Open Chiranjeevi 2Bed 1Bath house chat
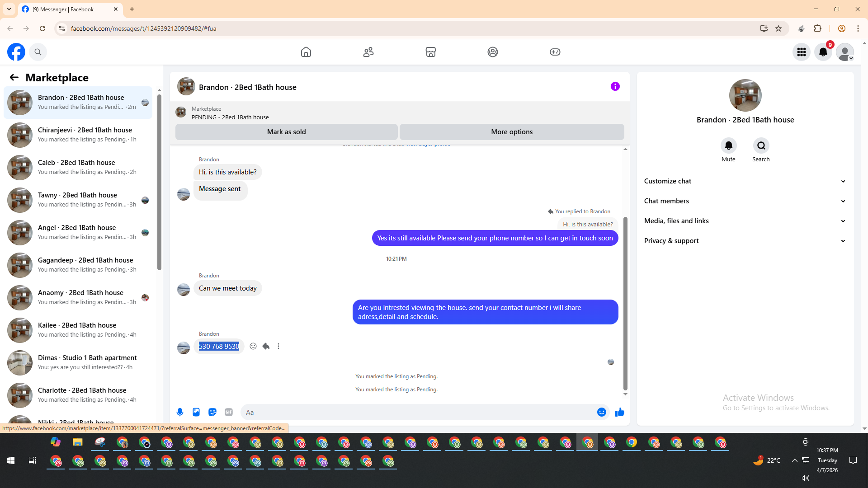 [x=78, y=135]
